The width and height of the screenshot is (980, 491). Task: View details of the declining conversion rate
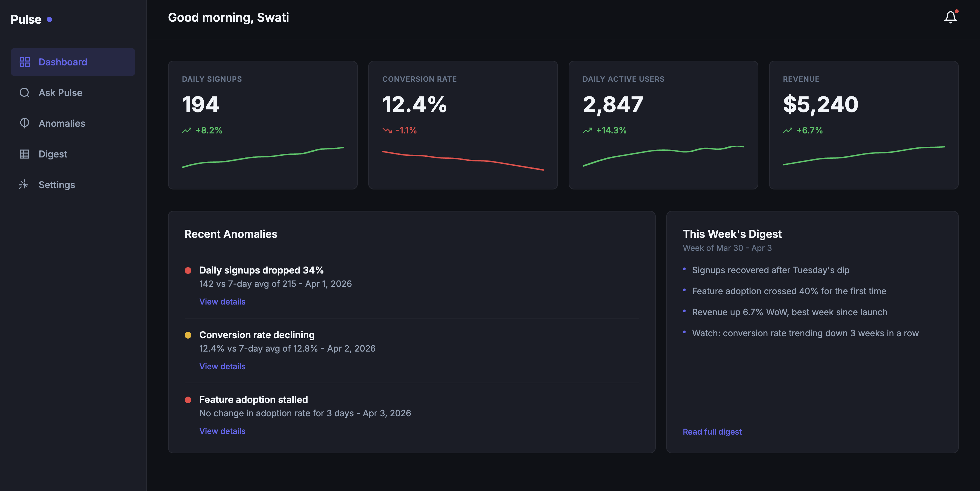[x=222, y=366]
